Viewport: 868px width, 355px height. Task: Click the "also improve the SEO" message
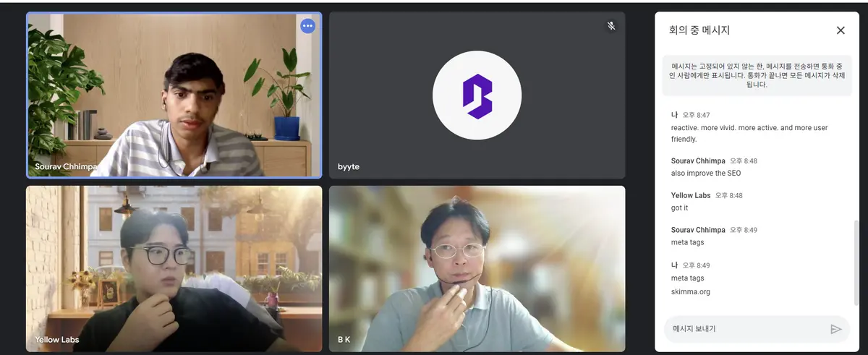click(706, 174)
